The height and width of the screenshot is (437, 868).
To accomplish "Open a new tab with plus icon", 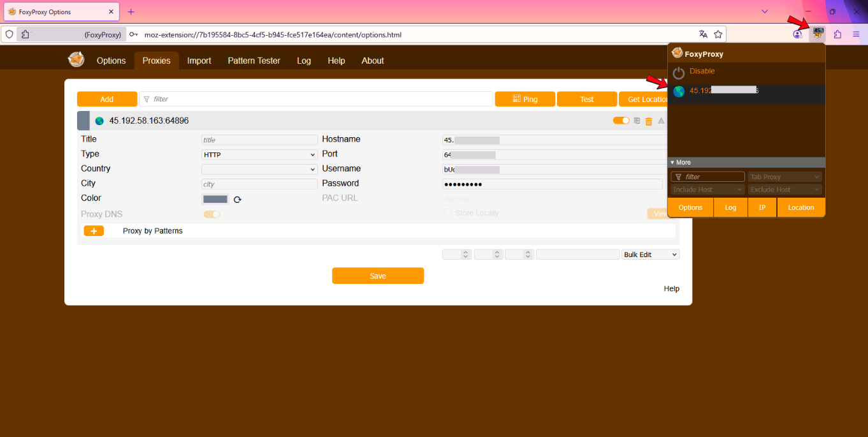I will (x=131, y=11).
